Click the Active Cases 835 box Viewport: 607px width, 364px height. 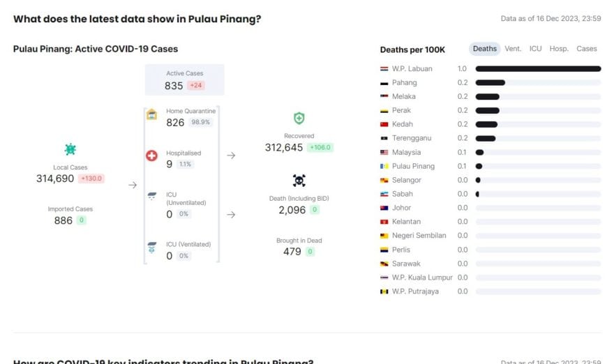coord(184,79)
